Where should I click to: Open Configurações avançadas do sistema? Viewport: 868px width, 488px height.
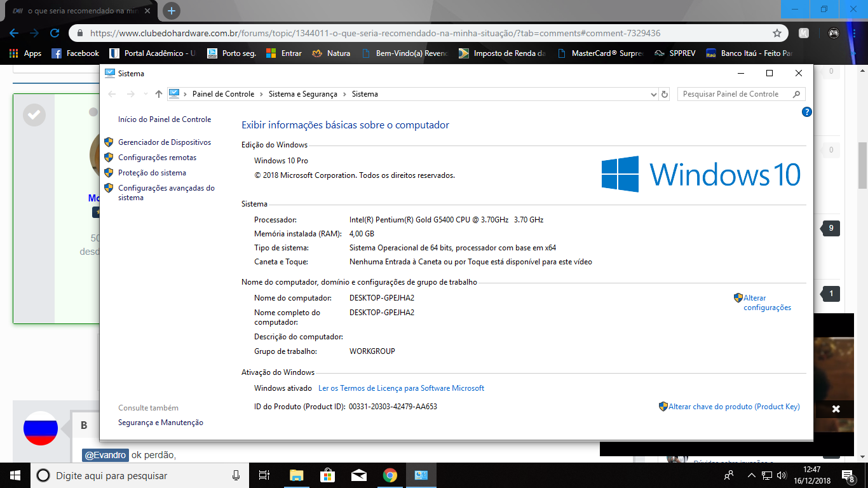pyautogui.click(x=166, y=193)
